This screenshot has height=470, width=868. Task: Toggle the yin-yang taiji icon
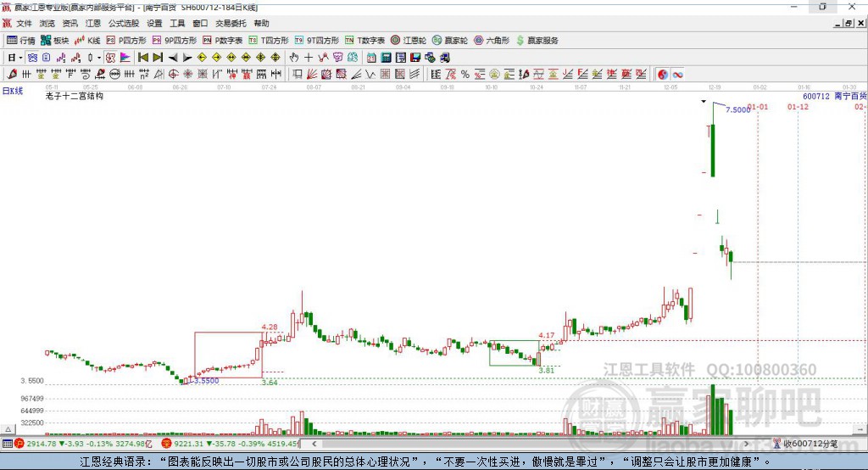[663, 75]
